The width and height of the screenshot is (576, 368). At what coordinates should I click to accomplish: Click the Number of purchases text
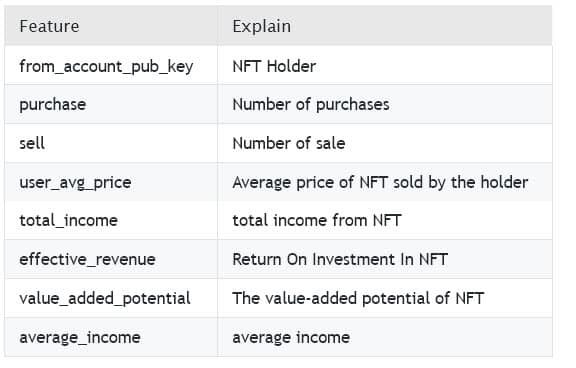(x=311, y=105)
